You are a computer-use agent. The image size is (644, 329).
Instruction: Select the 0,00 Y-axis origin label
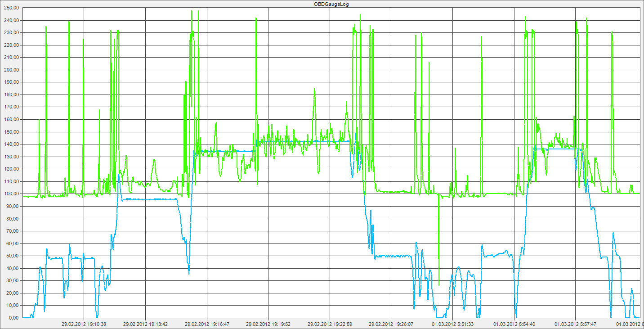point(13,318)
